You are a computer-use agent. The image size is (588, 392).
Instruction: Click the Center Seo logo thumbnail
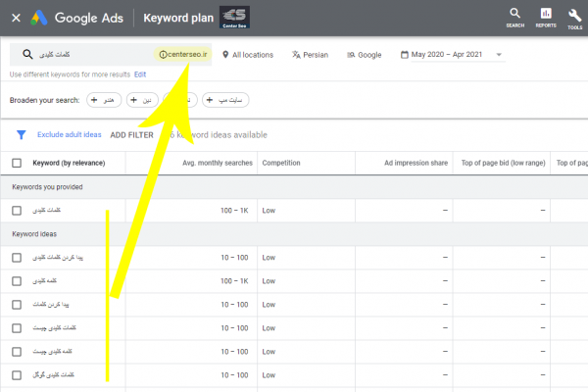coord(236,17)
